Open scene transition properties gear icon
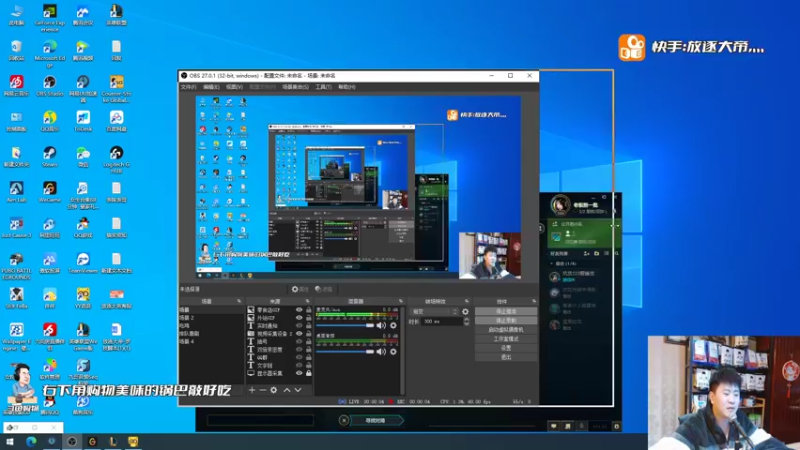The image size is (800, 450). click(x=465, y=312)
